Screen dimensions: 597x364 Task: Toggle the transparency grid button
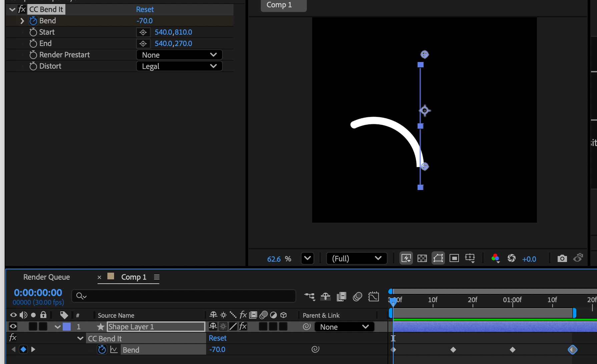coord(422,258)
